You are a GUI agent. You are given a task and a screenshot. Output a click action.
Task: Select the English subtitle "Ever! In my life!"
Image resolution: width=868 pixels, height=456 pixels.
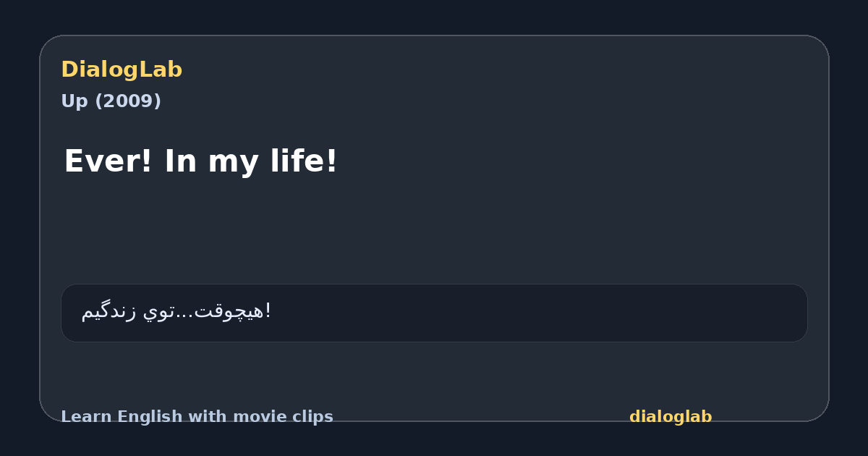point(200,161)
